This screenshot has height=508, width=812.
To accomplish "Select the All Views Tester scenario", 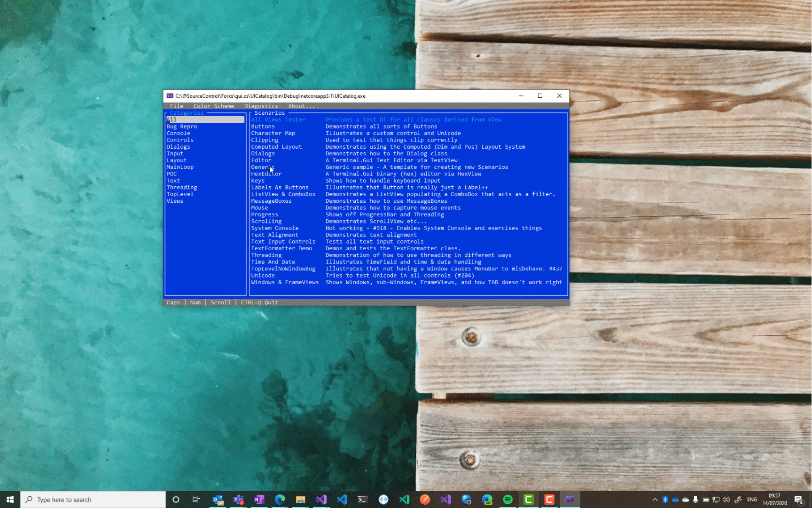I will pos(278,119).
